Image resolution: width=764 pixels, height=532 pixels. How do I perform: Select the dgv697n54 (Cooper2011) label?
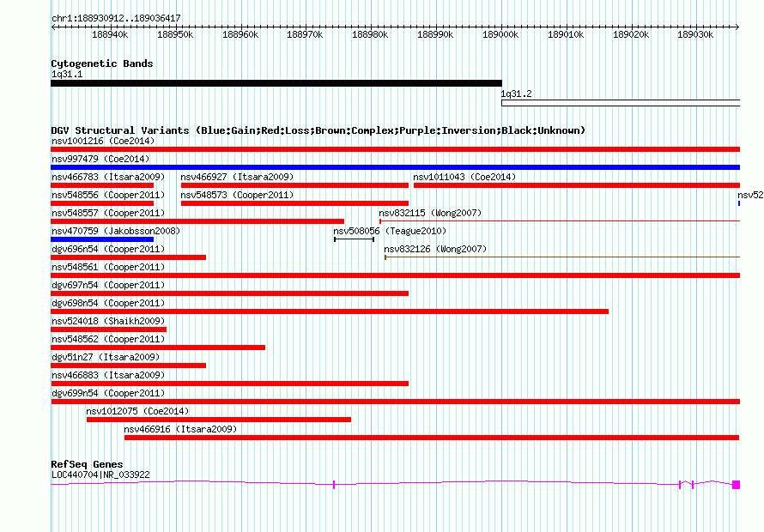pos(108,285)
